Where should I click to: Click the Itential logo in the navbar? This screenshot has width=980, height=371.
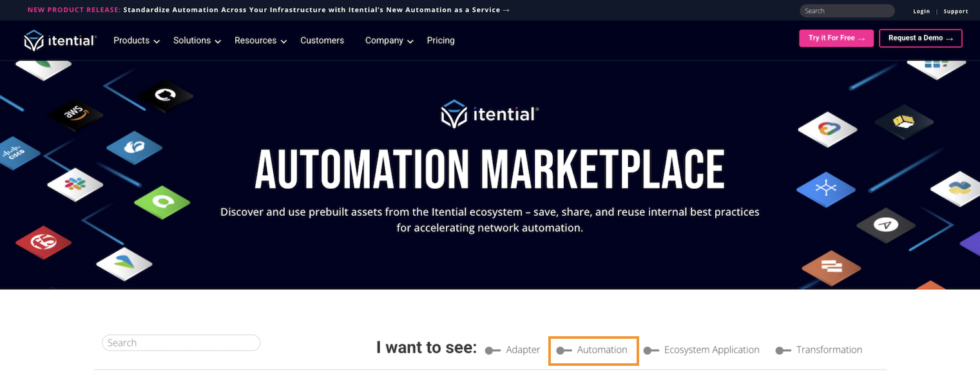click(x=60, y=41)
